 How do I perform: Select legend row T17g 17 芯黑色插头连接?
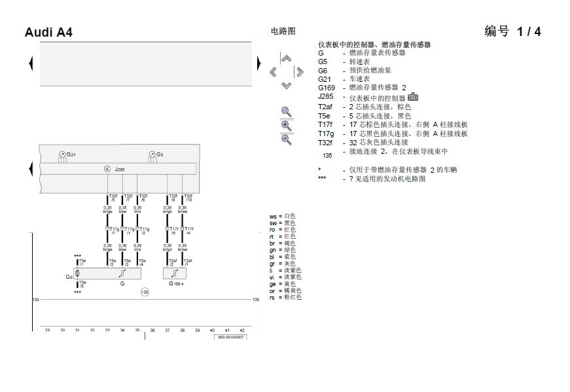click(x=393, y=134)
